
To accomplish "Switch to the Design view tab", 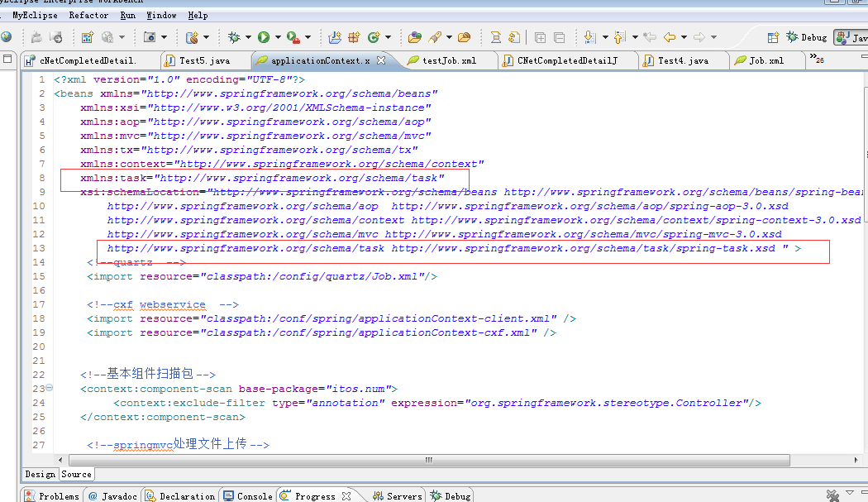I will [40, 474].
